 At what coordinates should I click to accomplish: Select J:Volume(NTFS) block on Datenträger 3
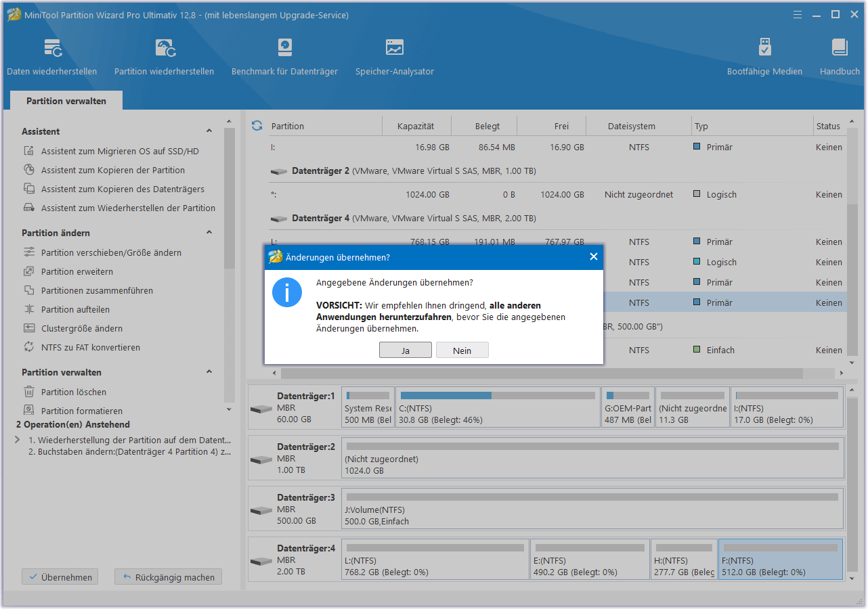(x=592, y=509)
